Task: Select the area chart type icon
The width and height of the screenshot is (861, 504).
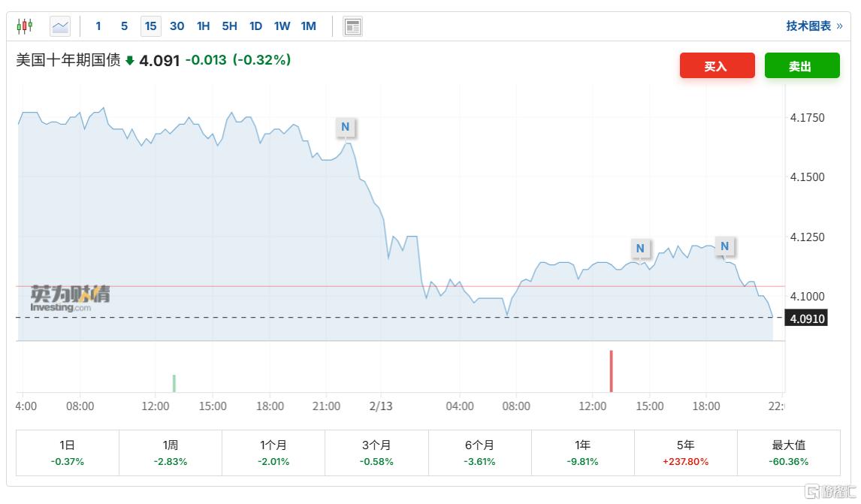Action: [60, 26]
